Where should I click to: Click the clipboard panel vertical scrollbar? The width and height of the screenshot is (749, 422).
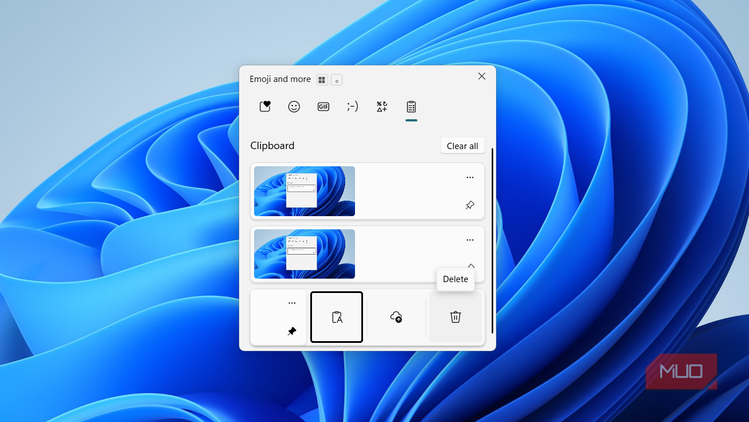(x=492, y=240)
